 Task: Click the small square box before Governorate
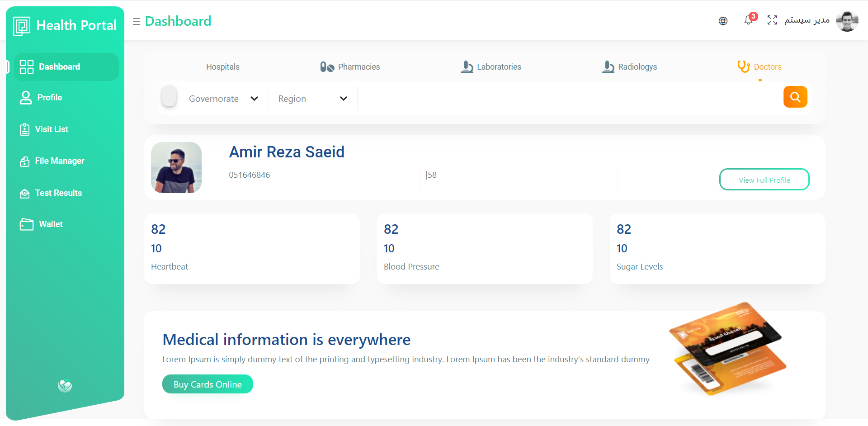[169, 96]
